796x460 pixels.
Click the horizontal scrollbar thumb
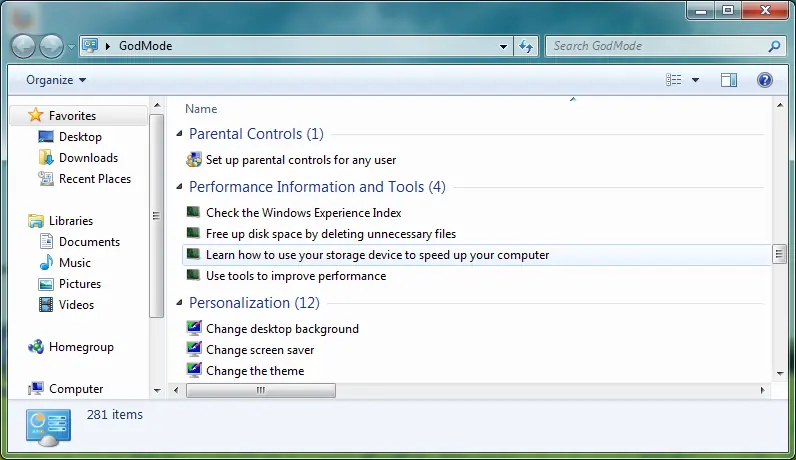260,390
